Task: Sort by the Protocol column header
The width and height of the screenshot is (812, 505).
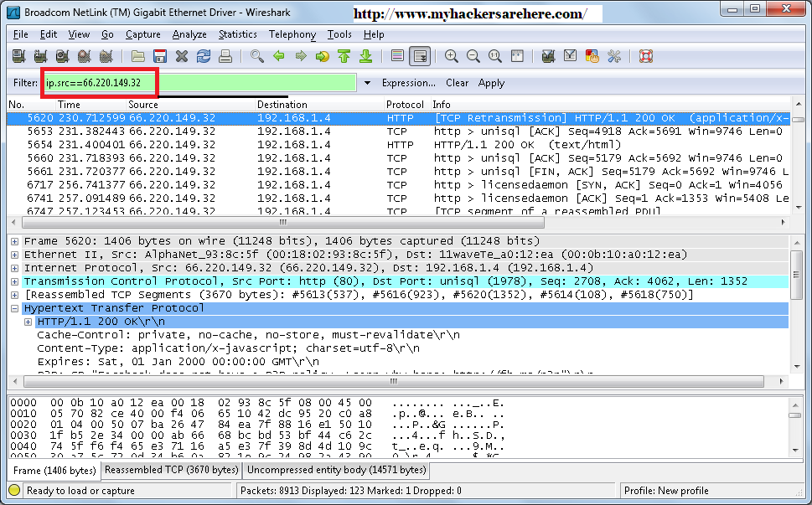Action: pyautogui.click(x=407, y=105)
